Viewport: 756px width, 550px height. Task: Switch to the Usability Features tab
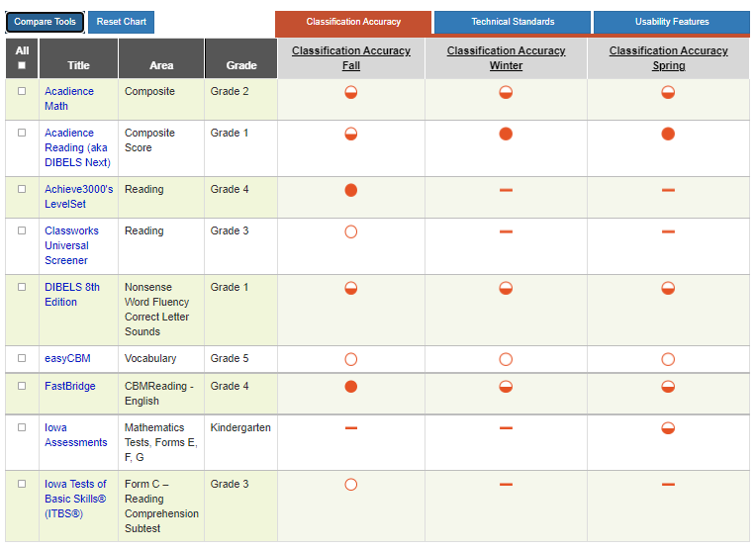point(672,22)
